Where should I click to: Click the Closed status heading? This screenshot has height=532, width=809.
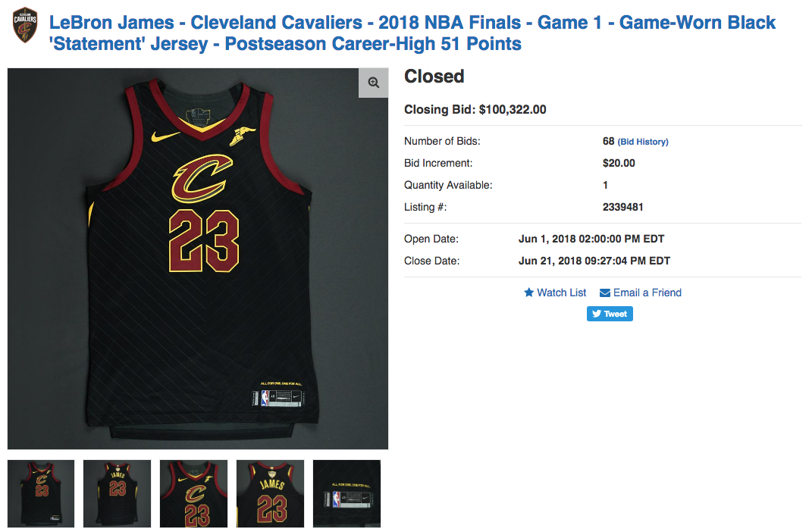coord(434,77)
